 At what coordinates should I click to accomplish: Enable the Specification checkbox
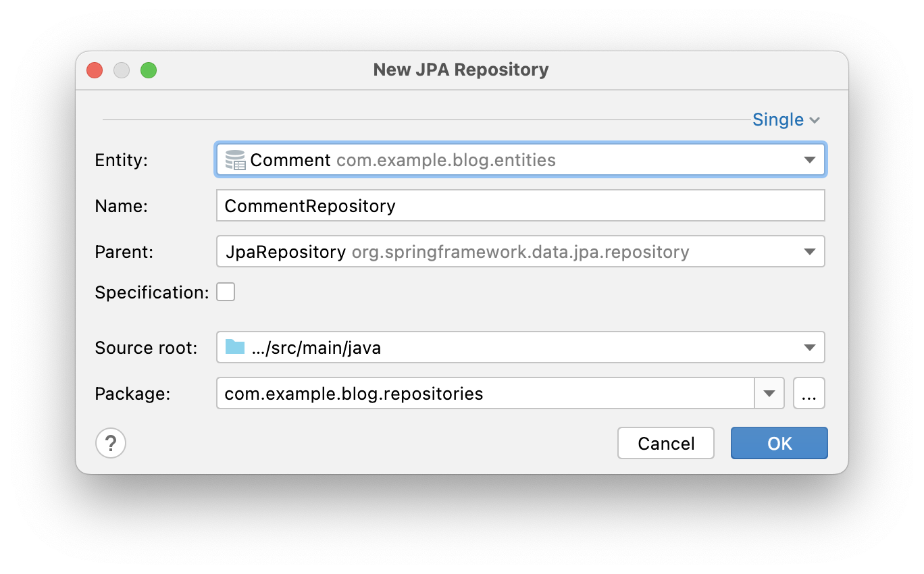[x=226, y=292]
